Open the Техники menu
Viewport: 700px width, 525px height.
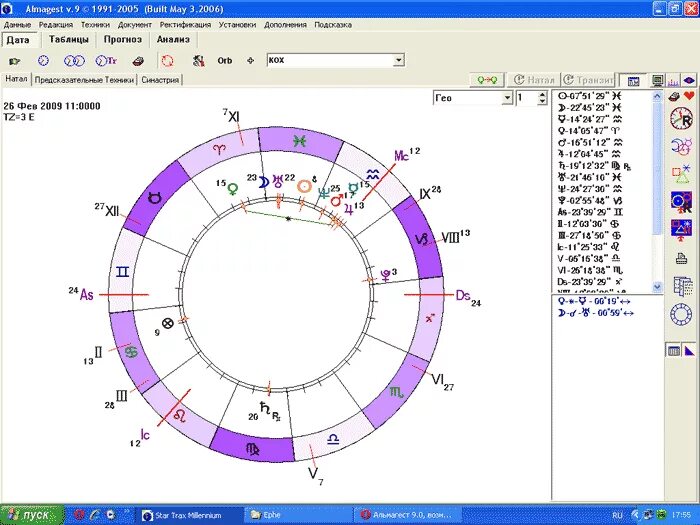pos(95,25)
